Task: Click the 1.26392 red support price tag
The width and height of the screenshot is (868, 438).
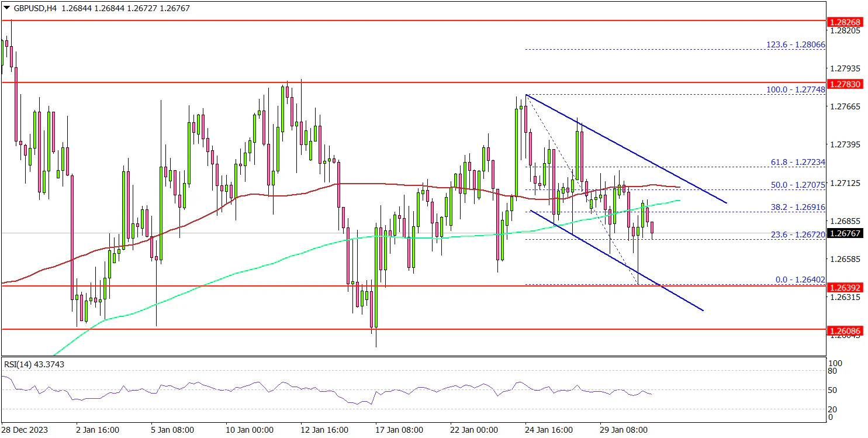Action: pyautogui.click(x=845, y=287)
